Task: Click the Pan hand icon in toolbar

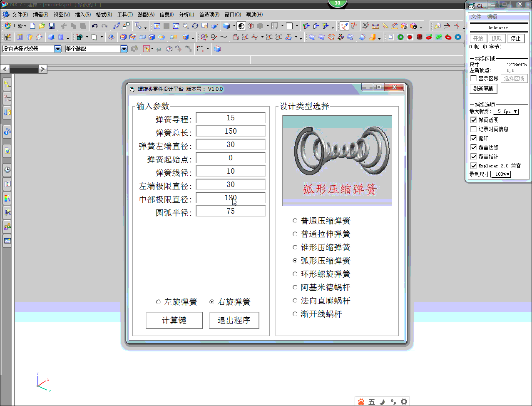Action: tap(204, 26)
